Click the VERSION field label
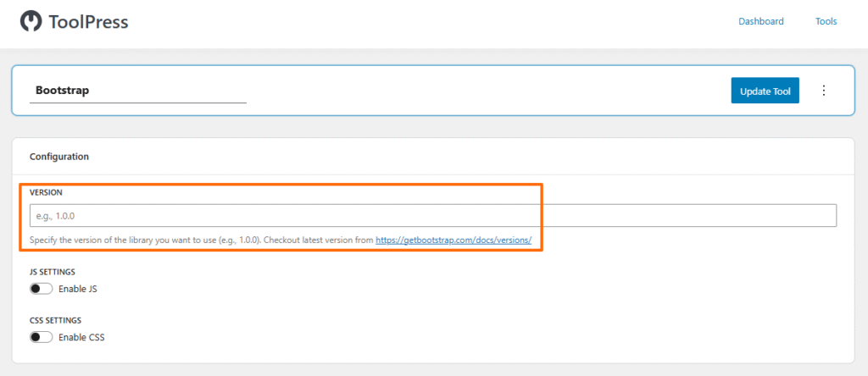Screen dimensions: 868x376 coord(46,192)
